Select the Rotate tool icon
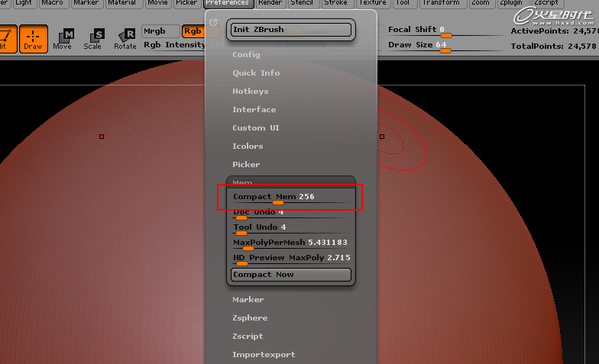Image resolution: width=599 pixels, height=364 pixels. point(125,38)
